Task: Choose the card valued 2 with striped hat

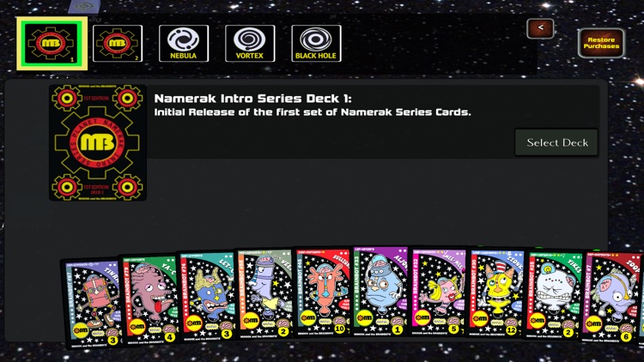Action: point(265,294)
